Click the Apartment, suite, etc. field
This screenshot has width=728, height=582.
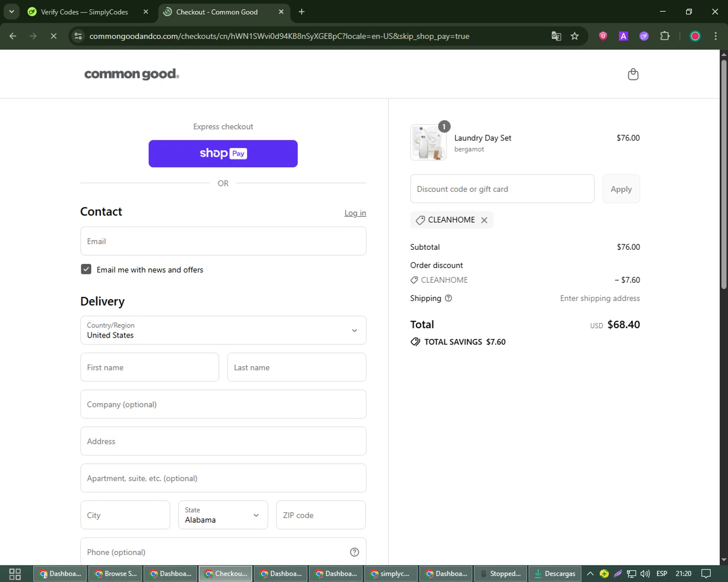[x=223, y=478]
